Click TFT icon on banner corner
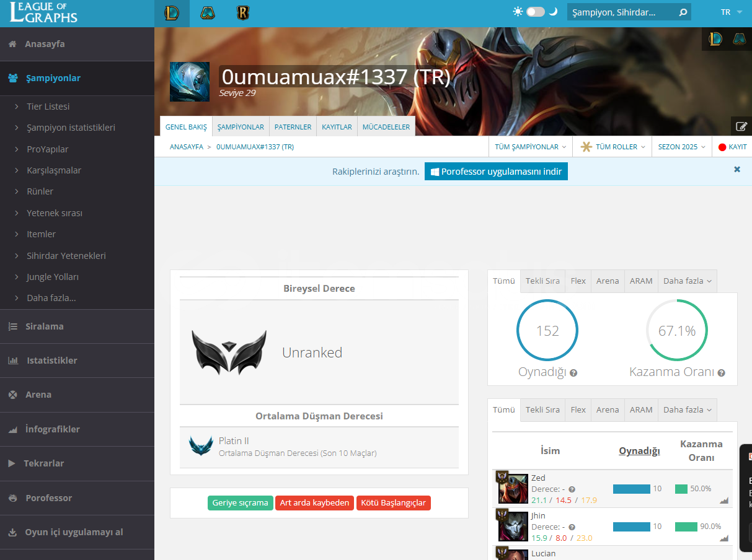Viewport: 752px width, 560px height. point(739,39)
